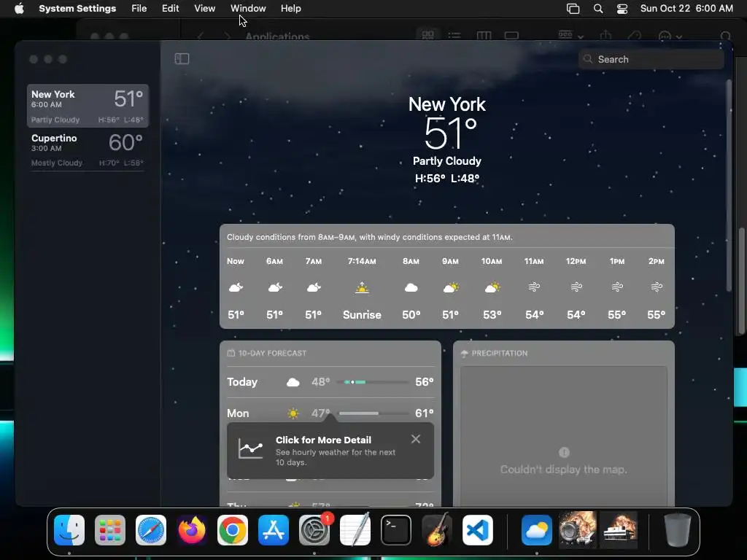This screenshot has width=747, height=560.
Task: Toggle the Weather sidebar button
Action: click(182, 58)
